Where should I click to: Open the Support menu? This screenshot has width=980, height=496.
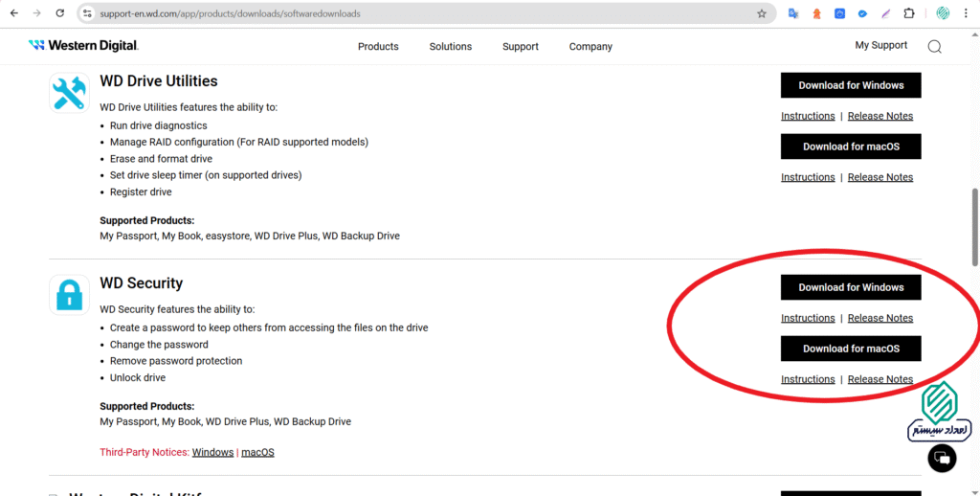point(521,46)
